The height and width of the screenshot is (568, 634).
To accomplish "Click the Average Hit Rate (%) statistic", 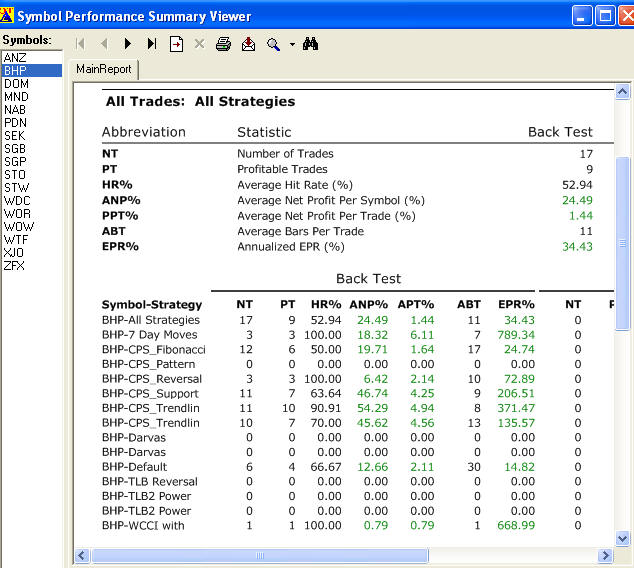I will click(x=295, y=185).
